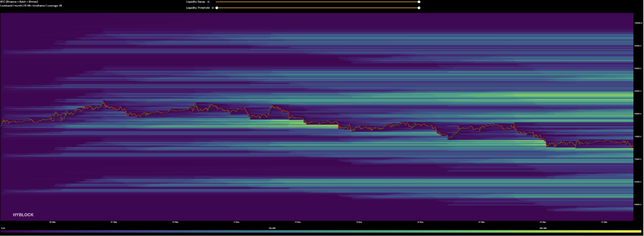The width and height of the screenshot is (644, 236).
Task: Click the Liquidity Decay slider handle
Action: pyautogui.click(x=419, y=2)
